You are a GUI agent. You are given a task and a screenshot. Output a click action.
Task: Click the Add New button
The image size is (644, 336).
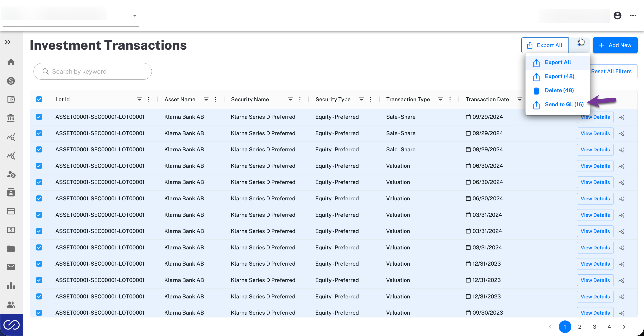click(x=615, y=45)
